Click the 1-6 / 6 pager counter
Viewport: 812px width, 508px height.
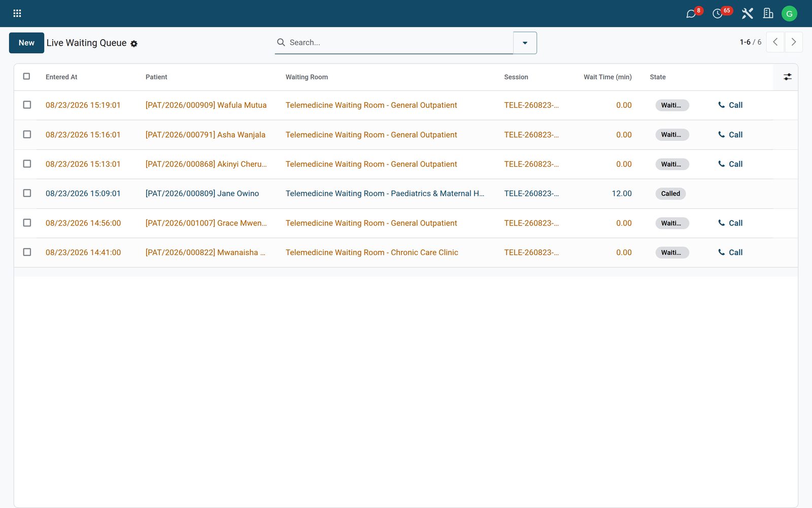(751, 42)
